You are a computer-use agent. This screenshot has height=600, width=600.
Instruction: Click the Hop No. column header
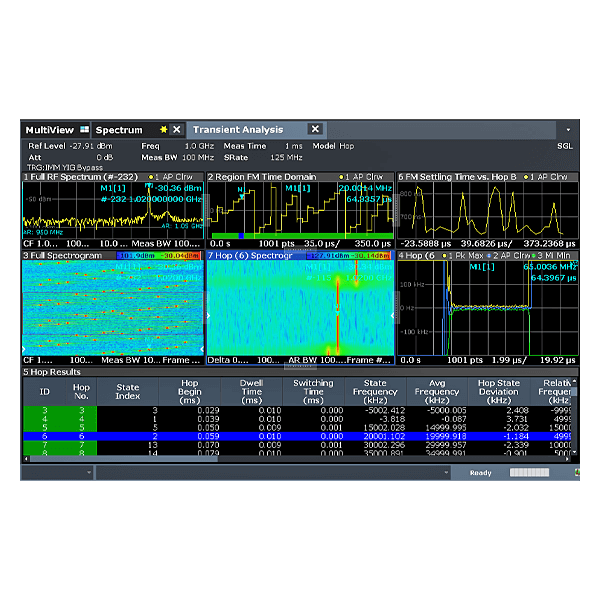click(x=81, y=391)
